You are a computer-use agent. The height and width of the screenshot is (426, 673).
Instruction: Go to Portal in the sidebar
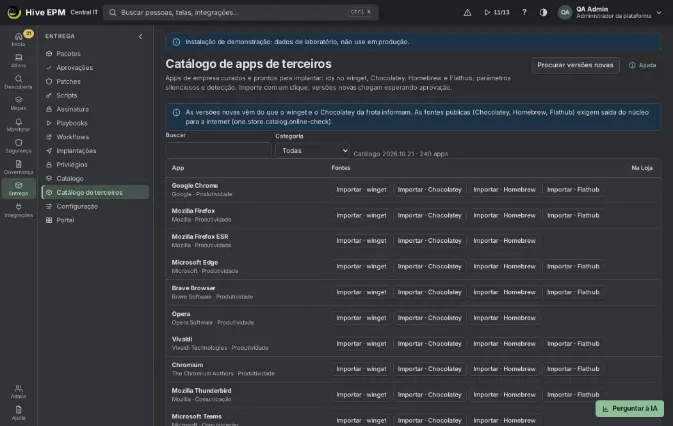coord(95,220)
